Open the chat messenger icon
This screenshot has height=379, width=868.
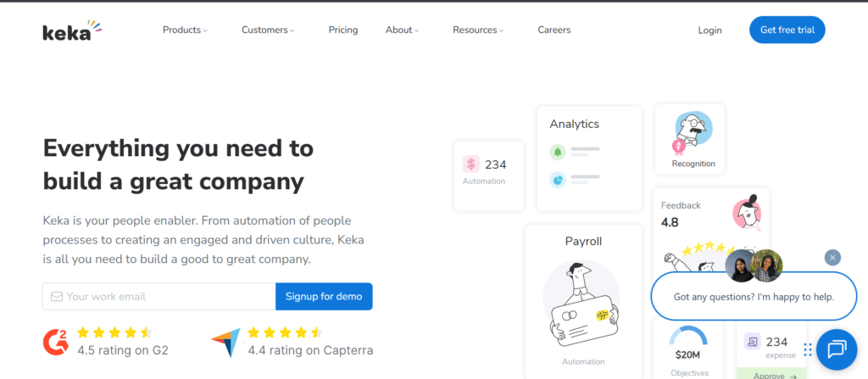(836, 348)
